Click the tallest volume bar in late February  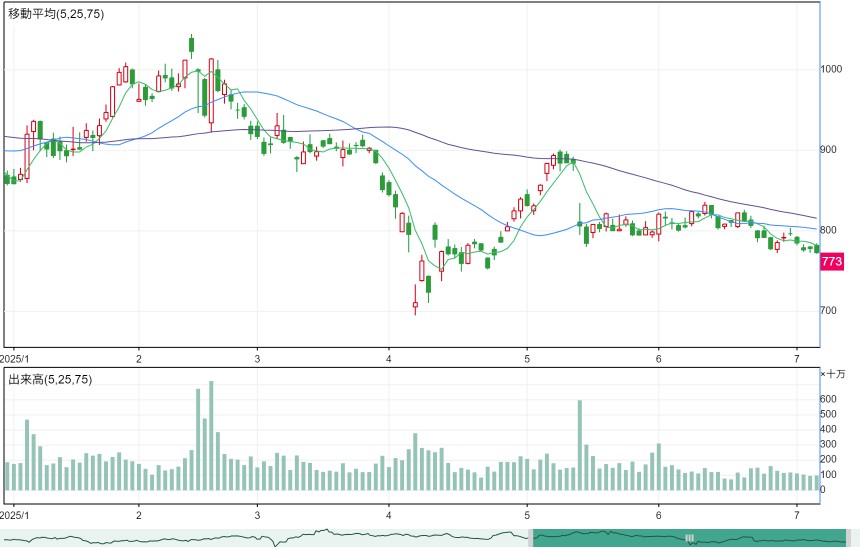(211, 435)
